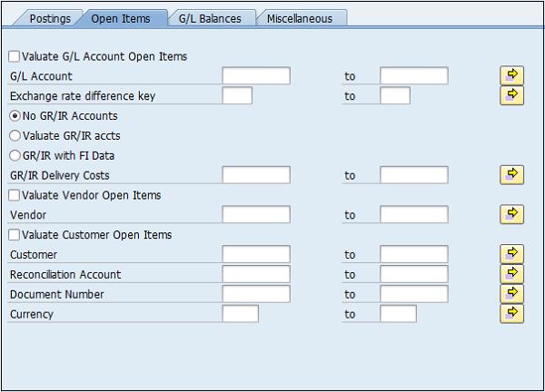Select Valuate GR/IR accts radio button
The height and width of the screenshot is (392, 545).
(15, 136)
